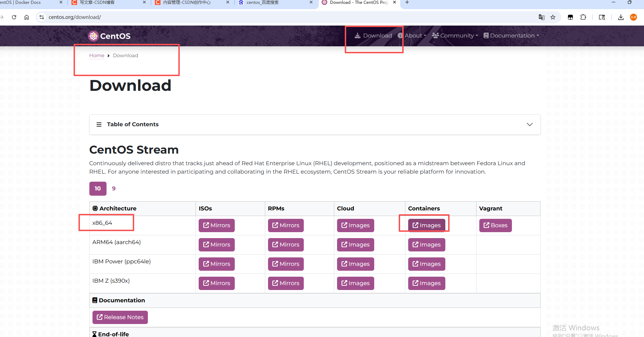The height and width of the screenshot is (337, 644).
Task: Open IBM Z ISOs Mirrors button
Action: pyautogui.click(x=217, y=283)
